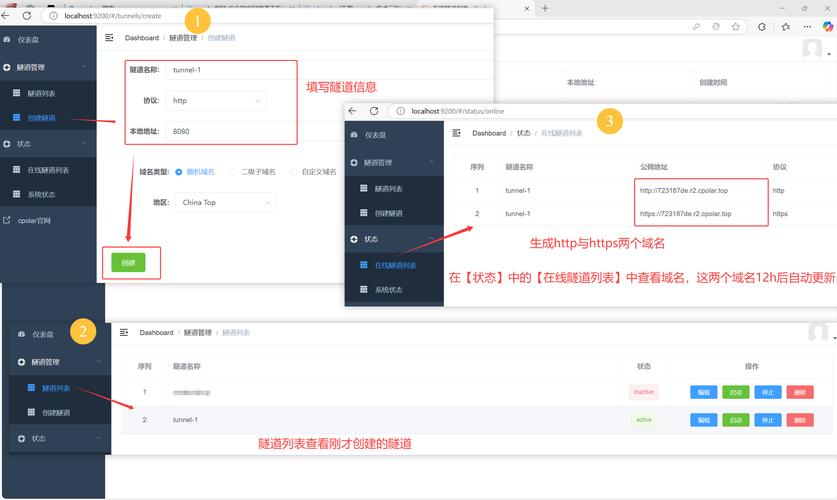
Task: Collapse 隧道管理 in the tunnel list window sidebar
Action: coord(60,362)
